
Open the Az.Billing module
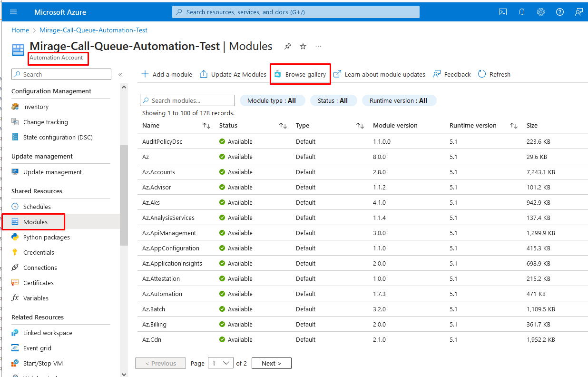coord(154,324)
